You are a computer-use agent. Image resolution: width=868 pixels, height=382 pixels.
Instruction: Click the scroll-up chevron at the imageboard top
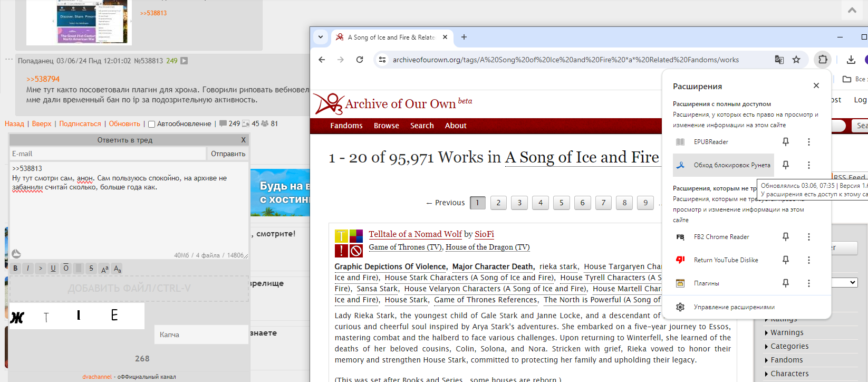coord(852,9)
